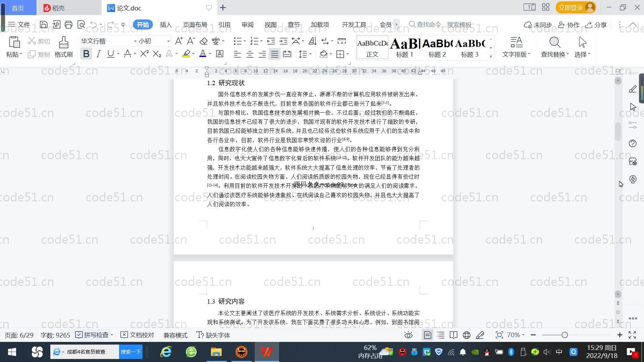This screenshot has height=362, width=644.
Task: Expand the highlight color dropdown arrow
Action: pos(193,54)
